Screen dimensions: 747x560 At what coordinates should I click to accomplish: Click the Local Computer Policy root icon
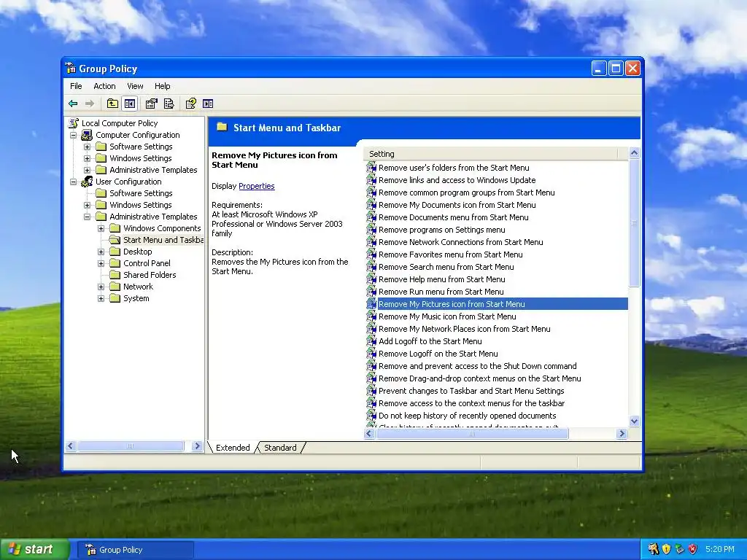(74, 122)
